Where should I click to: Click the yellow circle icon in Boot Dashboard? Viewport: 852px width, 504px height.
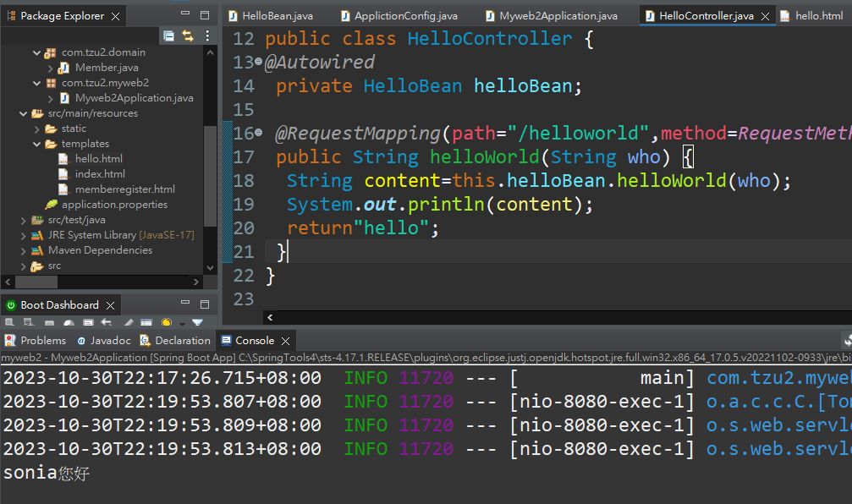pos(167,322)
